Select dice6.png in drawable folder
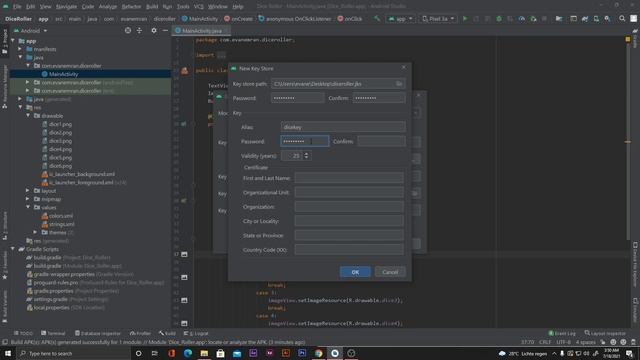Screen dimensions: 640x360 click(60, 166)
